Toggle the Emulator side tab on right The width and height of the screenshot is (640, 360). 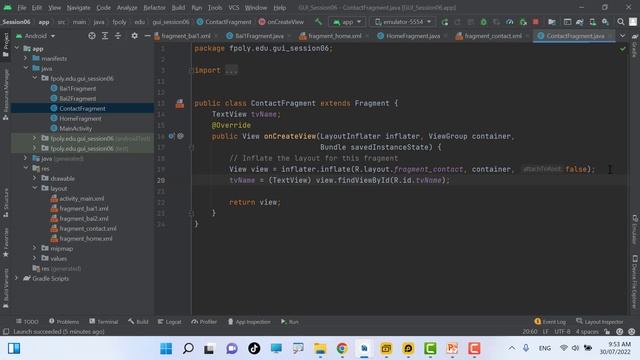pos(635,229)
